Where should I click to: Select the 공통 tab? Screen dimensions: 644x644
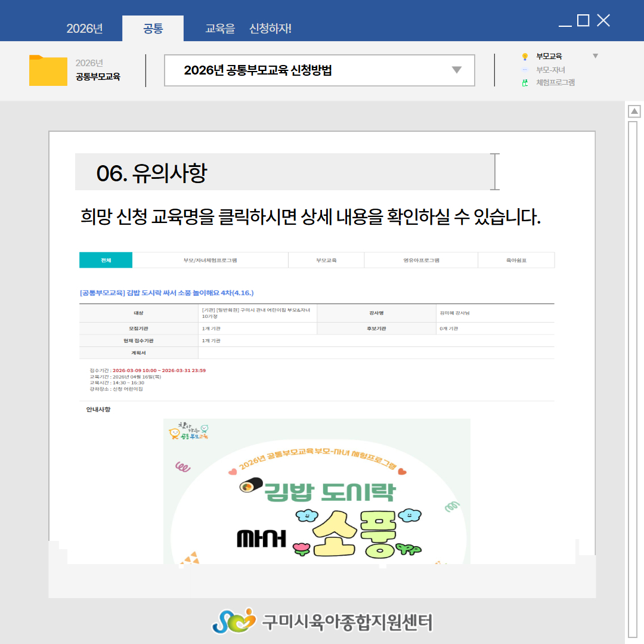click(x=153, y=29)
